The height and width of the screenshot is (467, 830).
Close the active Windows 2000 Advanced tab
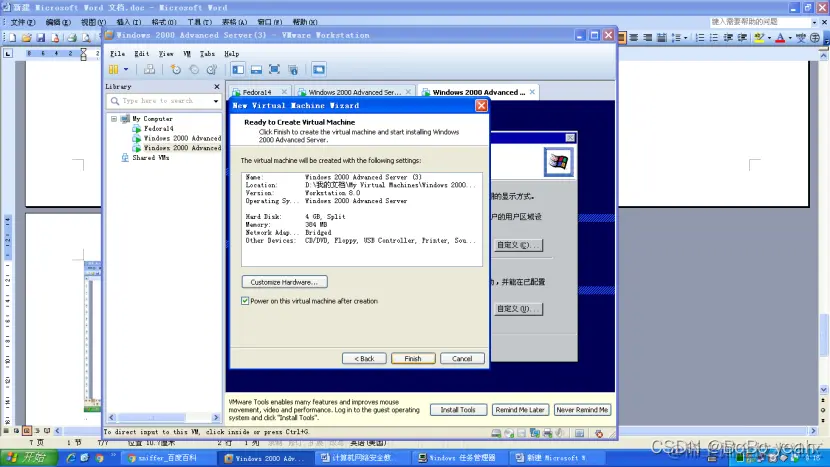[x=532, y=92]
